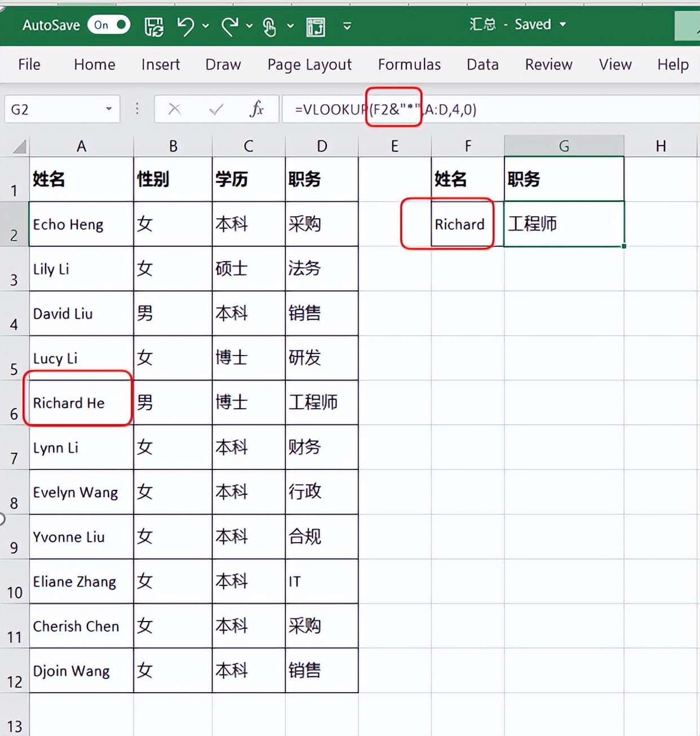Click cell containing Lily Li

pos(81,268)
